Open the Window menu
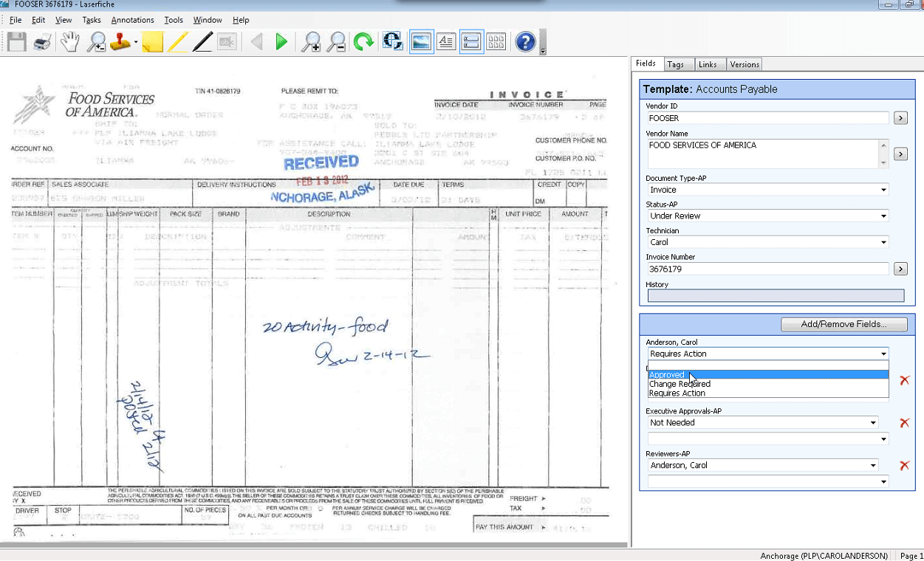 (208, 20)
